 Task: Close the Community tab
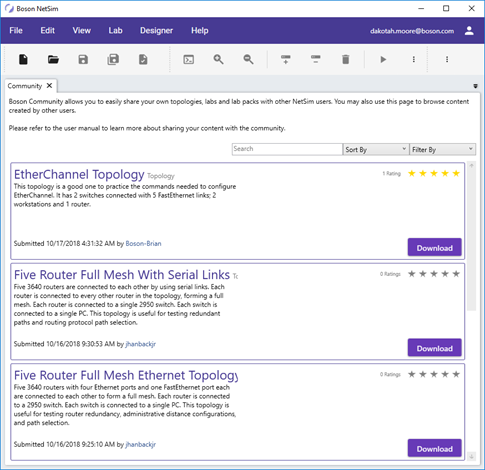tap(49, 86)
